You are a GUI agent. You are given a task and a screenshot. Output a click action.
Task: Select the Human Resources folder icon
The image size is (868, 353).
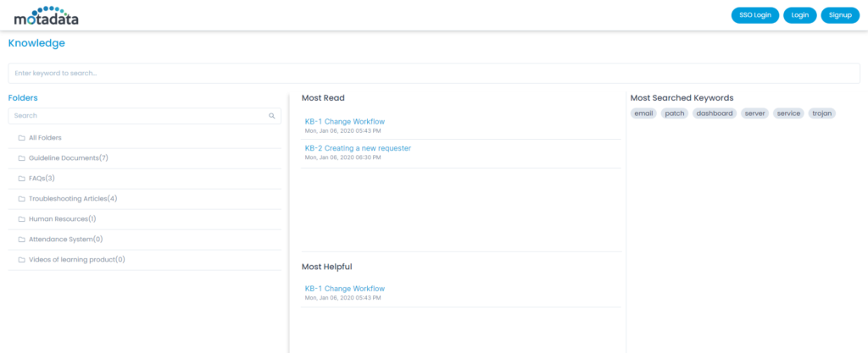coord(21,219)
